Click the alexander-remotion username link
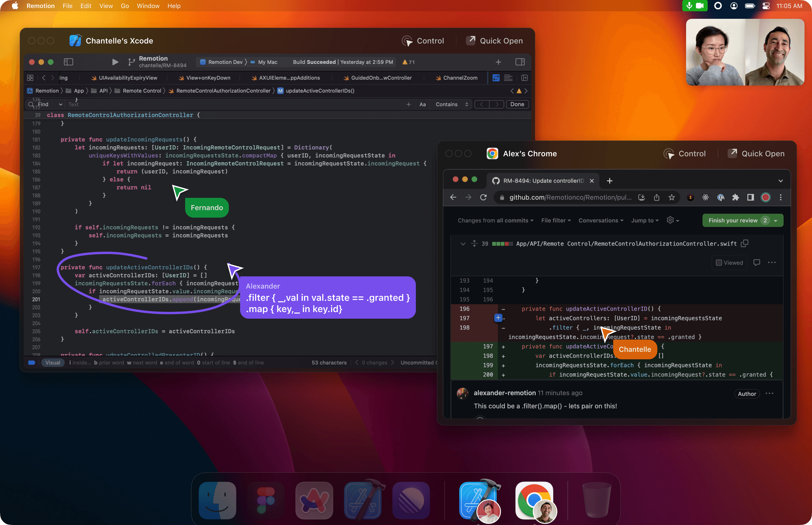The image size is (812, 525). (x=504, y=393)
